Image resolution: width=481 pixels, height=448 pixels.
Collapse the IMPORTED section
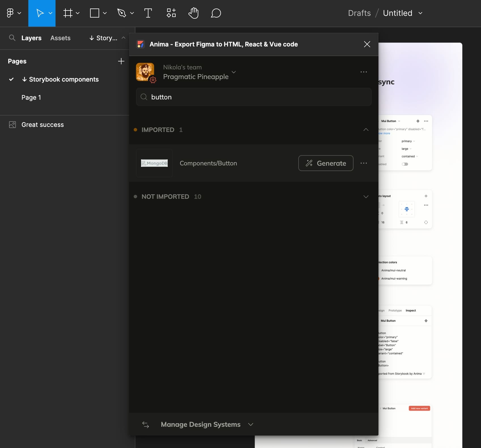coord(366,130)
